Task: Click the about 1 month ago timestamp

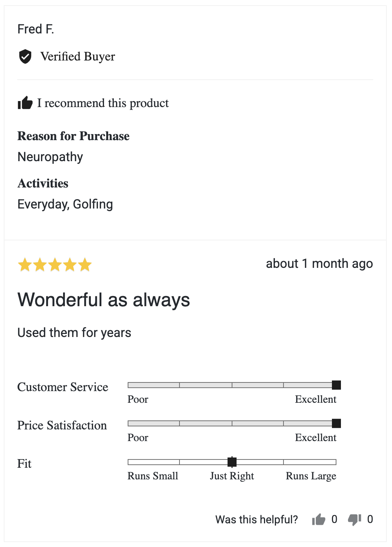Action: [x=319, y=264]
